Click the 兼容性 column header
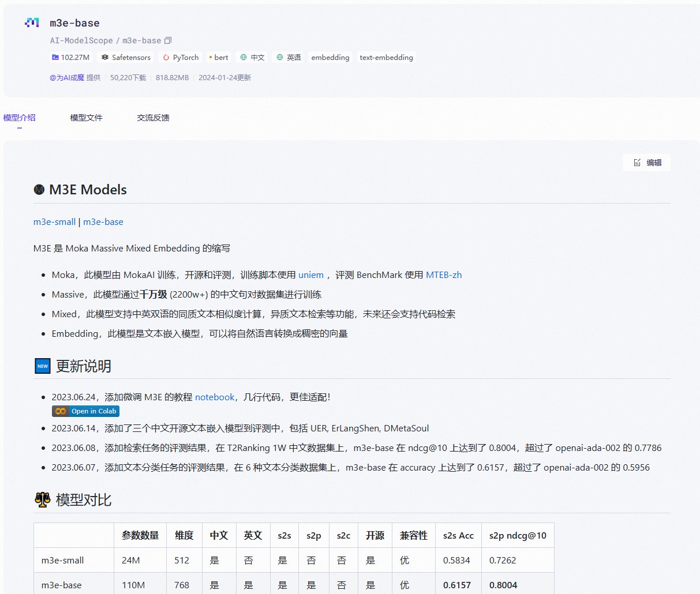The width and height of the screenshot is (700, 594). tap(414, 536)
